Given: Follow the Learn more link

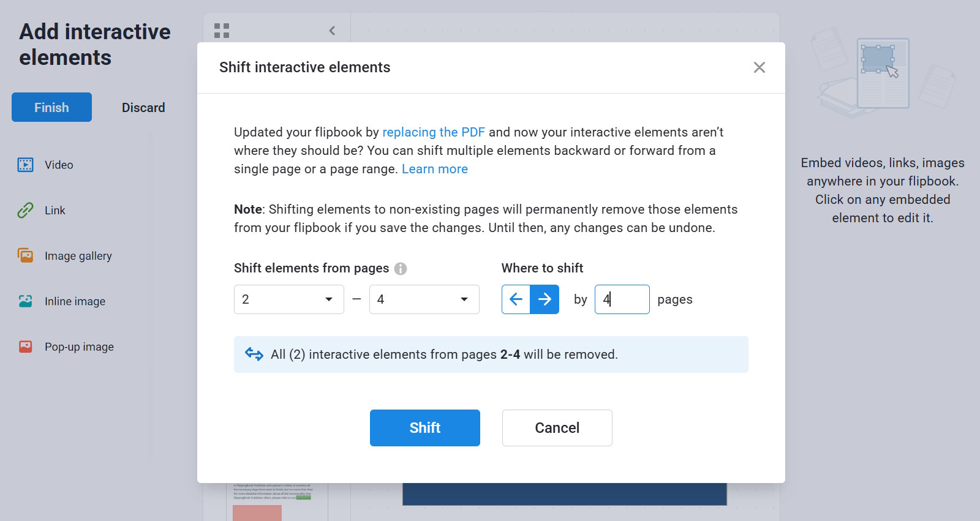Looking at the screenshot, I should 434,169.
